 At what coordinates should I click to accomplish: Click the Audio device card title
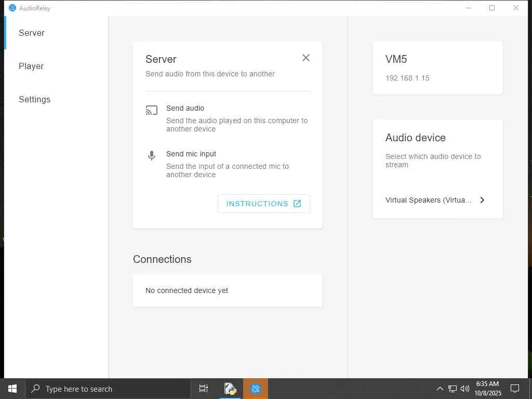(415, 138)
